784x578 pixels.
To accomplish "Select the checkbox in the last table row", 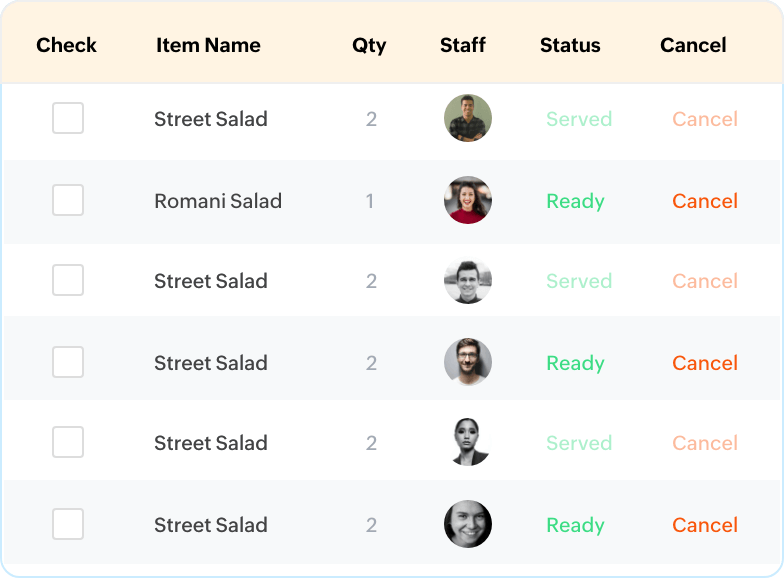I will pos(68,524).
